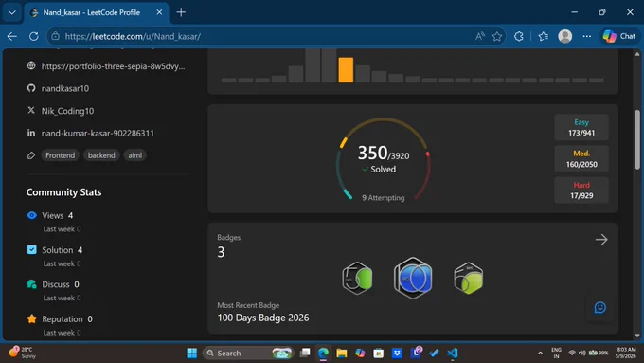
Task: Open the Copilot Chat button
Action: tap(619, 37)
